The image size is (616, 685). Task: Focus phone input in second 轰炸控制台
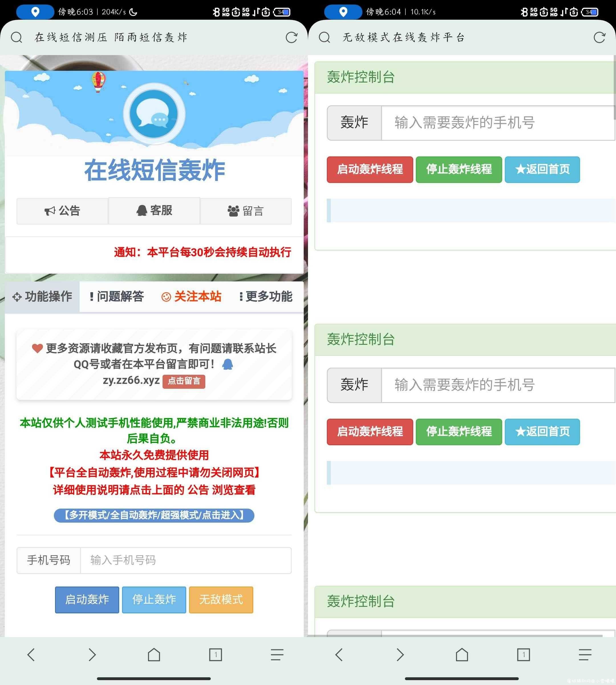click(498, 385)
